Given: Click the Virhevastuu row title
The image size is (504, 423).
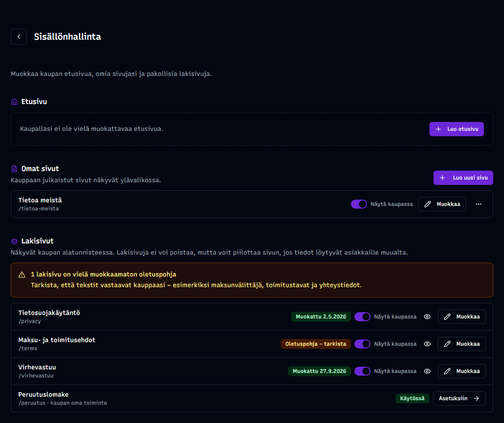Looking at the screenshot, I should (x=37, y=367).
